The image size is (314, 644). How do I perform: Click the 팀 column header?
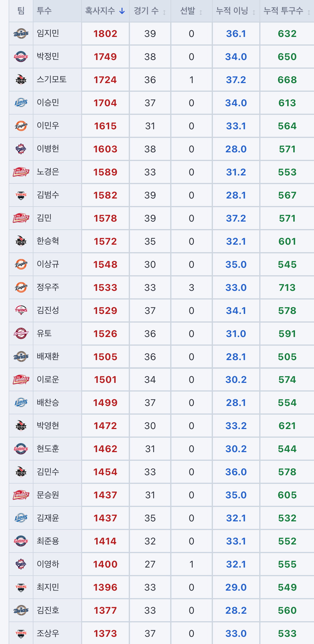click(x=21, y=11)
